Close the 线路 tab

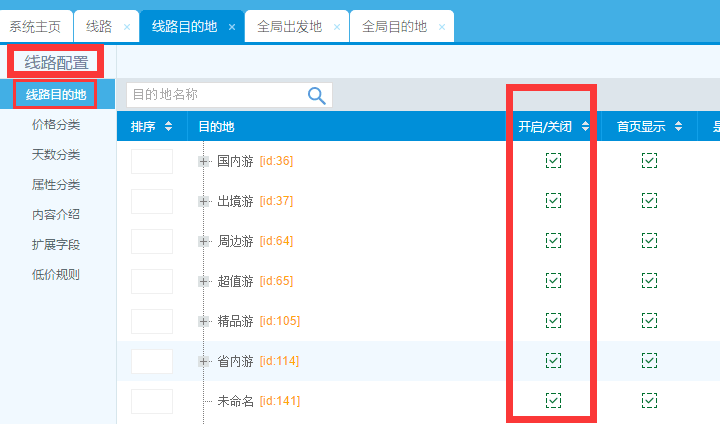[x=126, y=27]
